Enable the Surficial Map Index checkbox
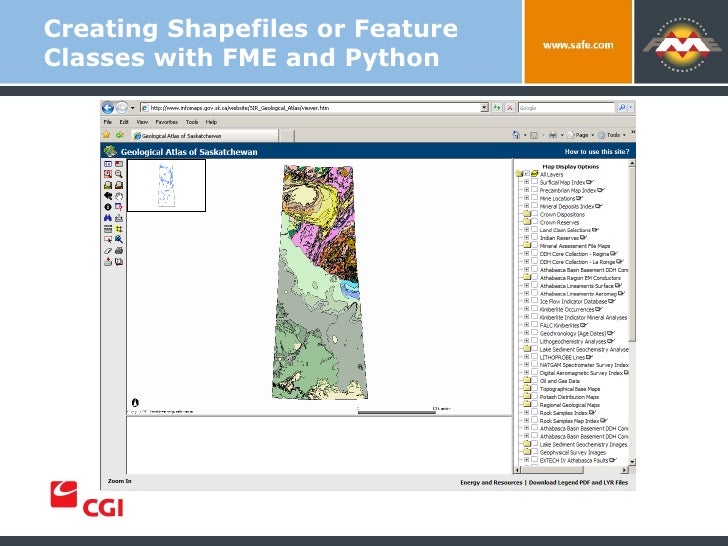 coord(534,182)
